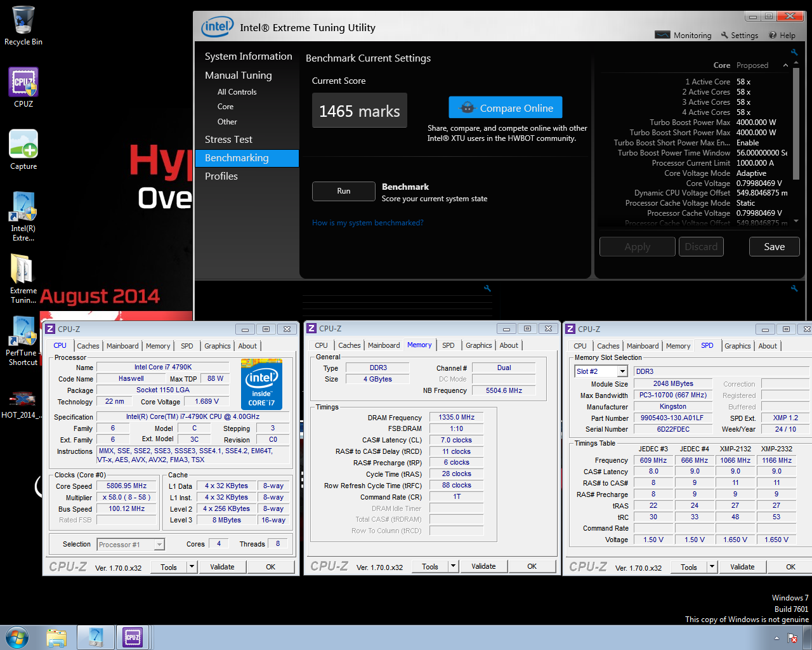
Task: Click the Part Number 9905403-130.A01LF field
Action: pyautogui.click(x=672, y=418)
